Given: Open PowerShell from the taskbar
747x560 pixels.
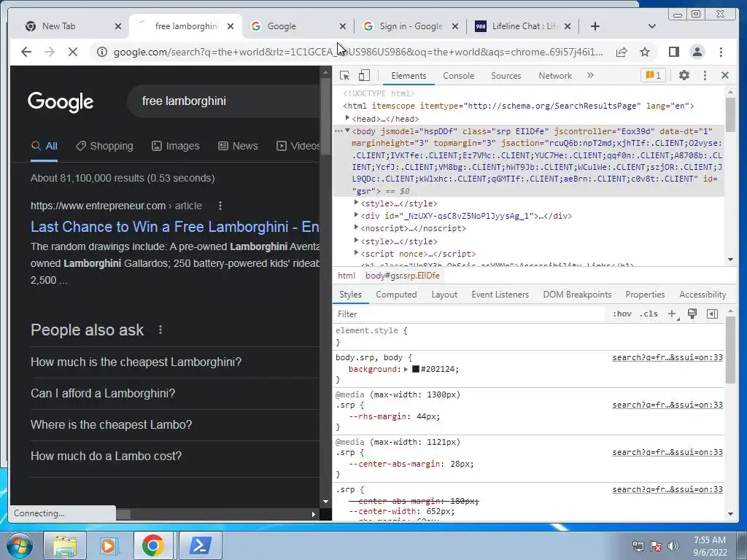Looking at the screenshot, I should (x=201, y=545).
